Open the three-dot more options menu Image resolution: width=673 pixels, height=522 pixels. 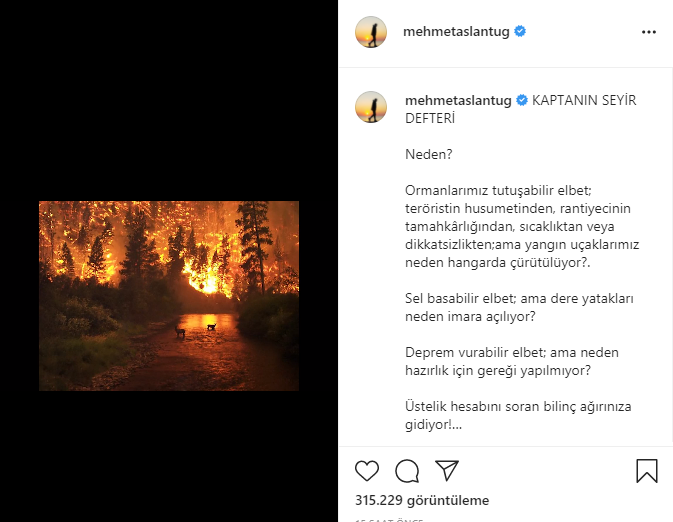(x=649, y=32)
